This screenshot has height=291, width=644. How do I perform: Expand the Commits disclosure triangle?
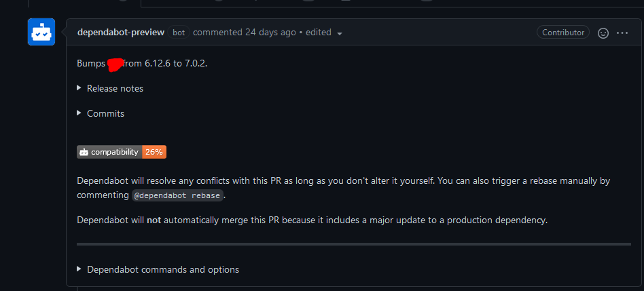79,113
